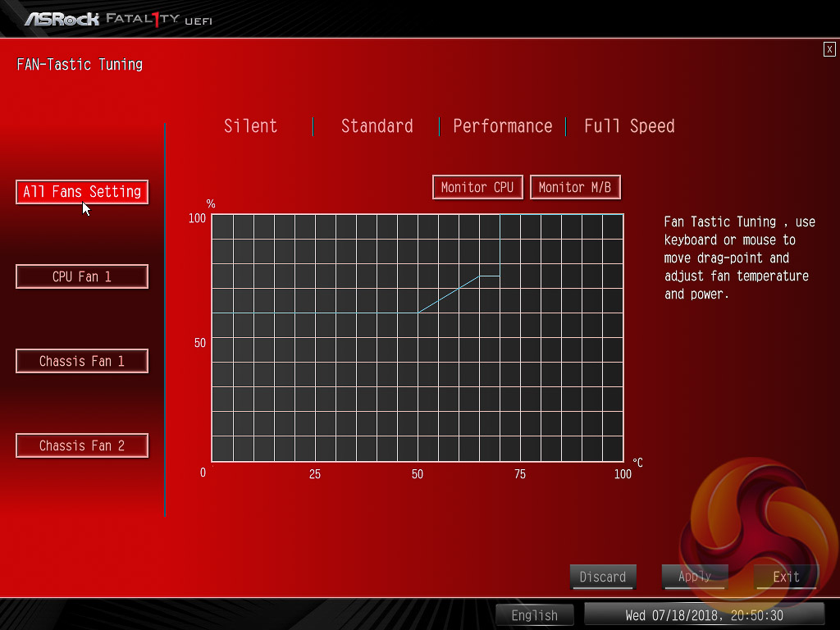This screenshot has height=630, width=840.
Task: Click the All Fans Setting button
Action: [82, 192]
